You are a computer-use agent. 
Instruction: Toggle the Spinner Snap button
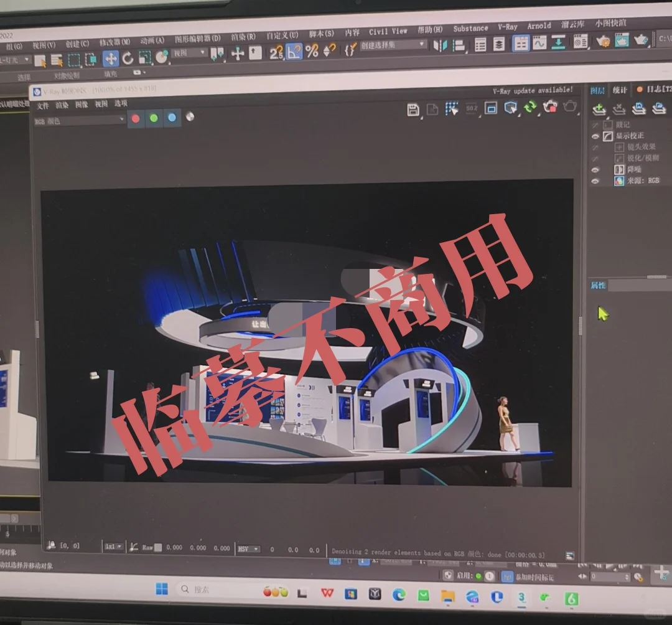329,50
